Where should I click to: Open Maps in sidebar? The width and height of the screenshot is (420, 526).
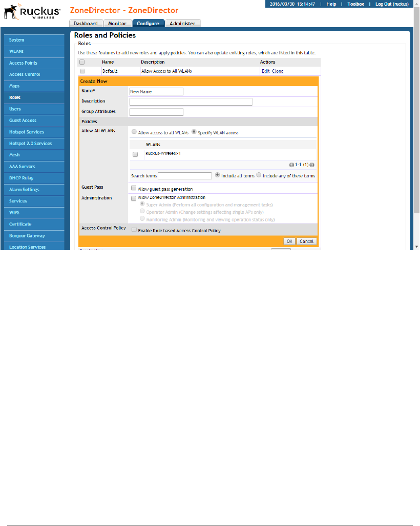(x=34, y=86)
